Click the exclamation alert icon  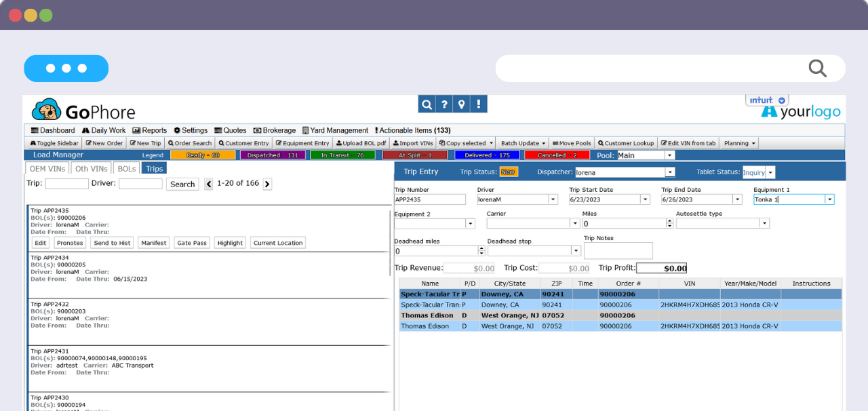pos(479,104)
